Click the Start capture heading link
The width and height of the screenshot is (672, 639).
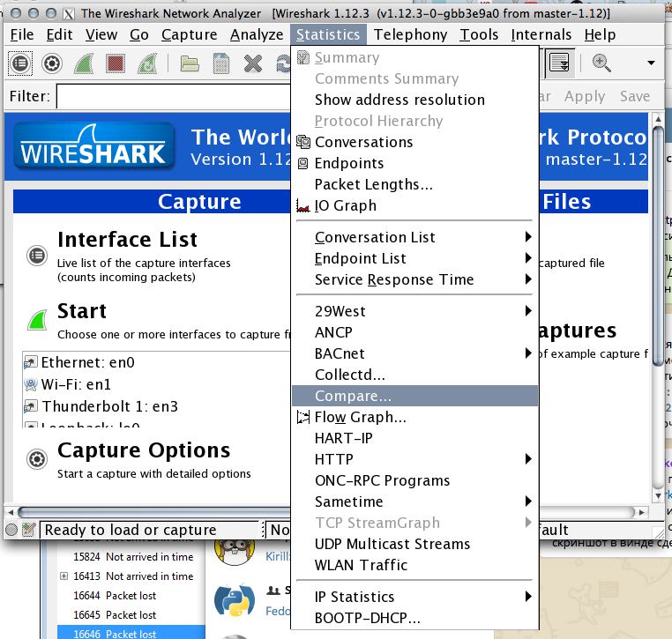point(81,311)
